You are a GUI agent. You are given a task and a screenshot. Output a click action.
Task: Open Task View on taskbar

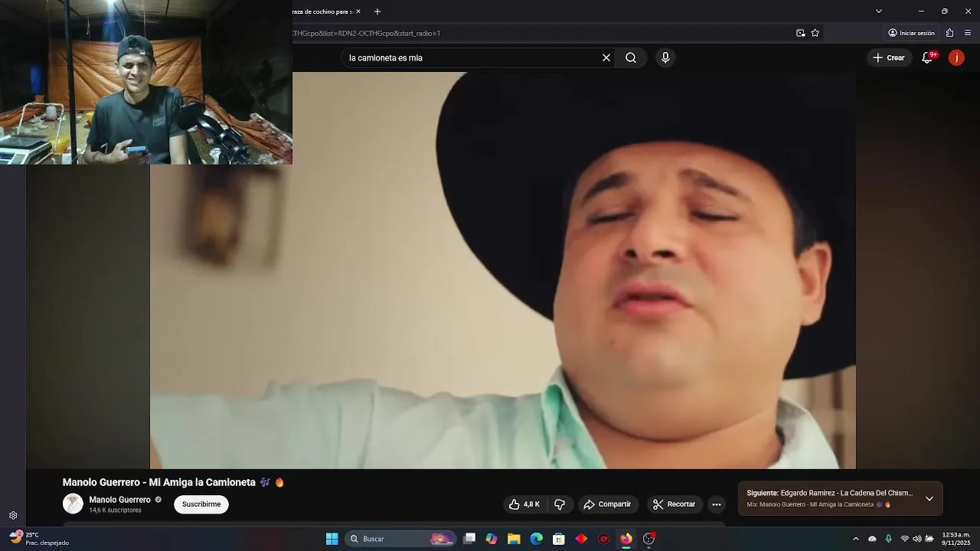pyautogui.click(x=469, y=539)
